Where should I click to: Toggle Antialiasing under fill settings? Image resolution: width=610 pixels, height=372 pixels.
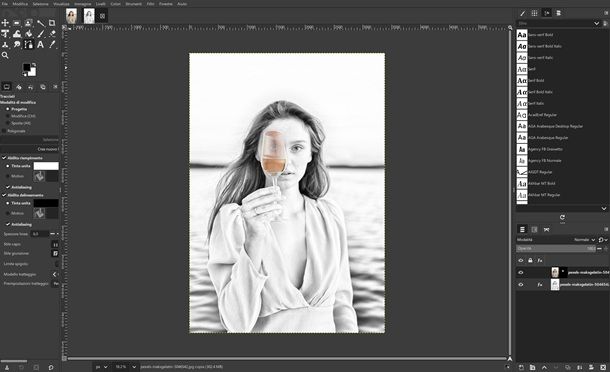8,187
